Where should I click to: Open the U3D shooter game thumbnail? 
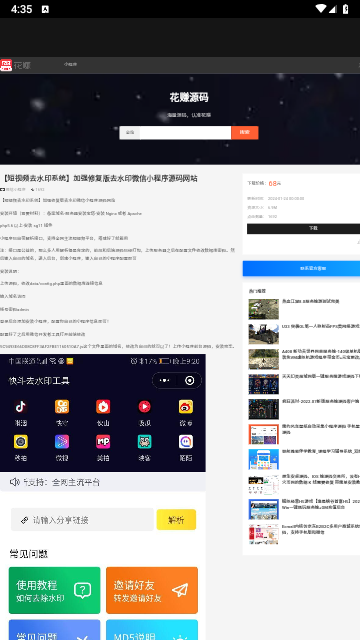point(264,334)
